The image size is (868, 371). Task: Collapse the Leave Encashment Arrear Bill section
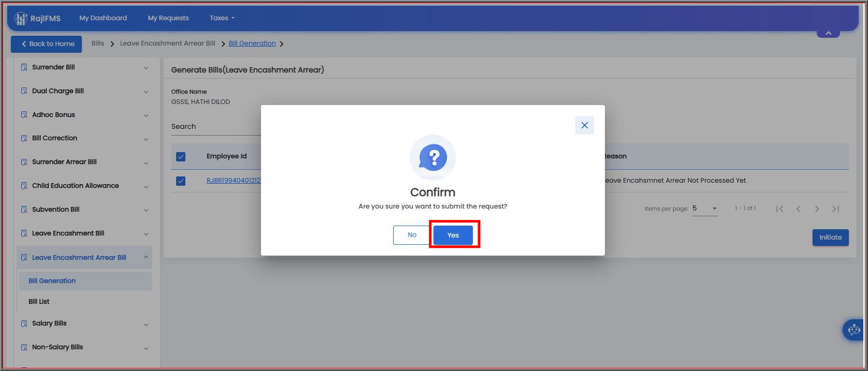coord(146,257)
